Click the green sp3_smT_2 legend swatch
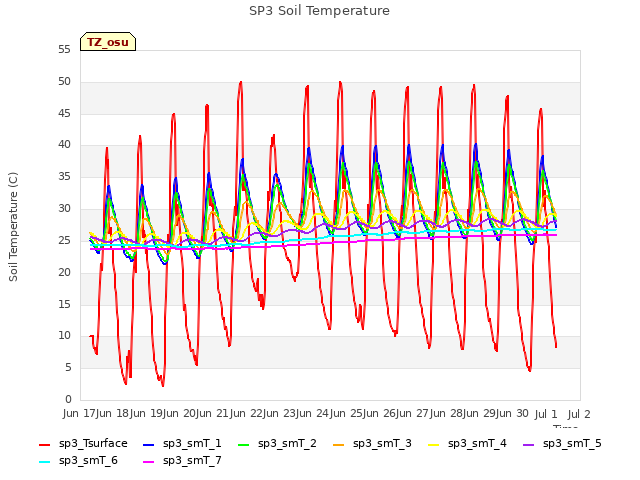Image resolution: width=640 pixels, height=480 pixels. coord(244,444)
